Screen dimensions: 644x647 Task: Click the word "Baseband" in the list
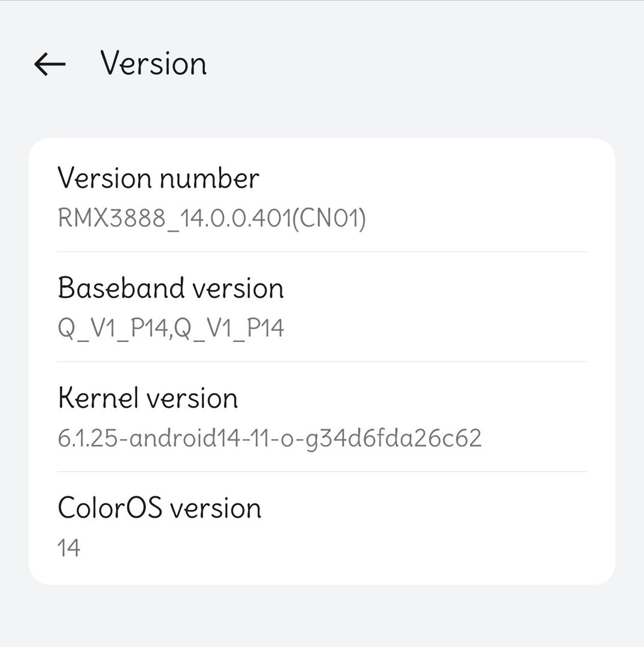click(x=111, y=288)
